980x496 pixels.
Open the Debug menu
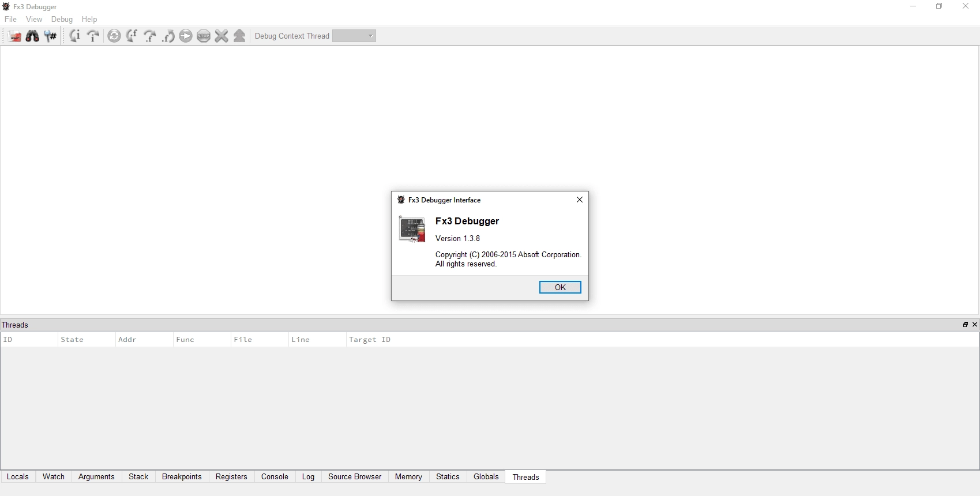[x=62, y=19]
